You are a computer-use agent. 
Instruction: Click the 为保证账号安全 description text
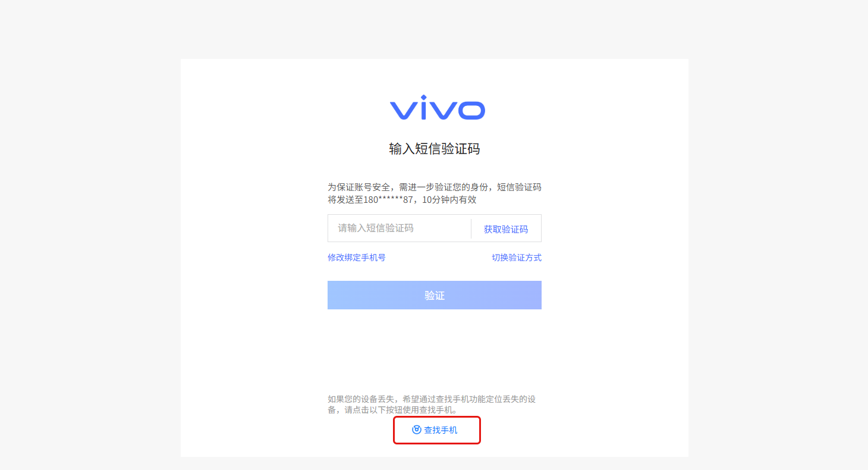(435, 193)
